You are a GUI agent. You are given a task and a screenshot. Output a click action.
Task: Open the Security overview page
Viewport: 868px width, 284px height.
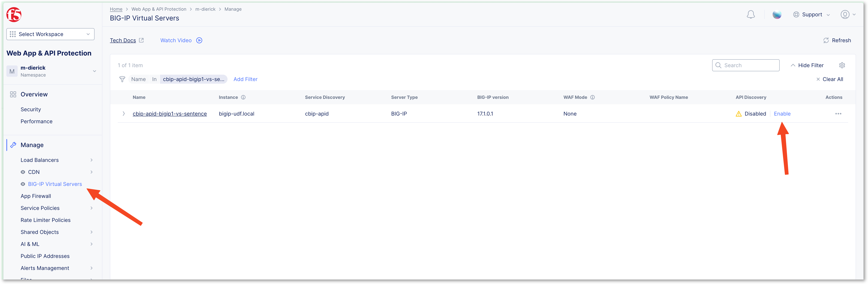pyautogui.click(x=31, y=110)
